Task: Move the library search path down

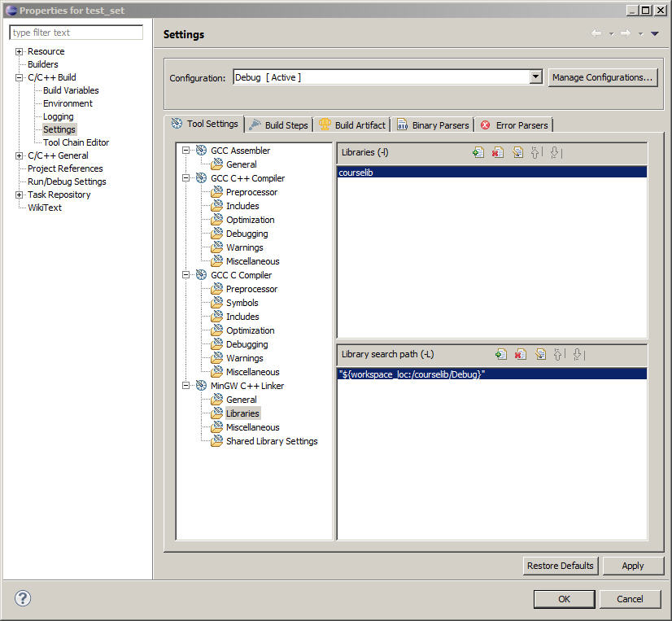Action: click(x=578, y=353)
